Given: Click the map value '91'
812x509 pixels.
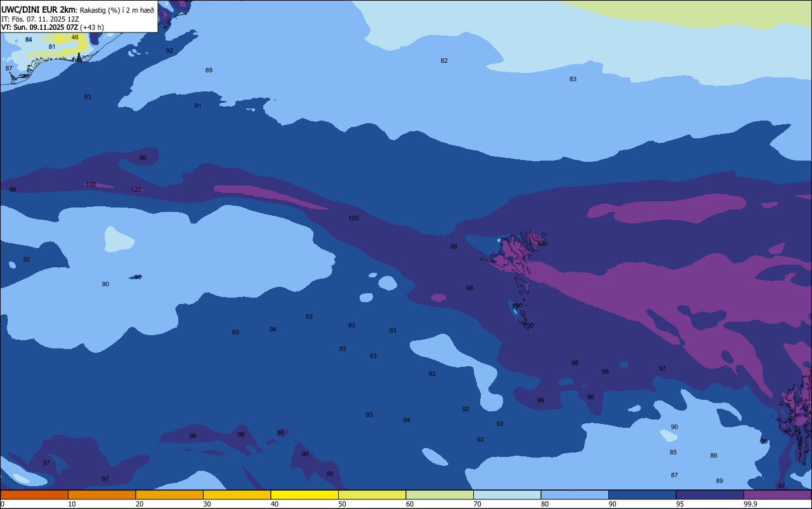Looking at the screenshot, I should [x=198, y=106].
